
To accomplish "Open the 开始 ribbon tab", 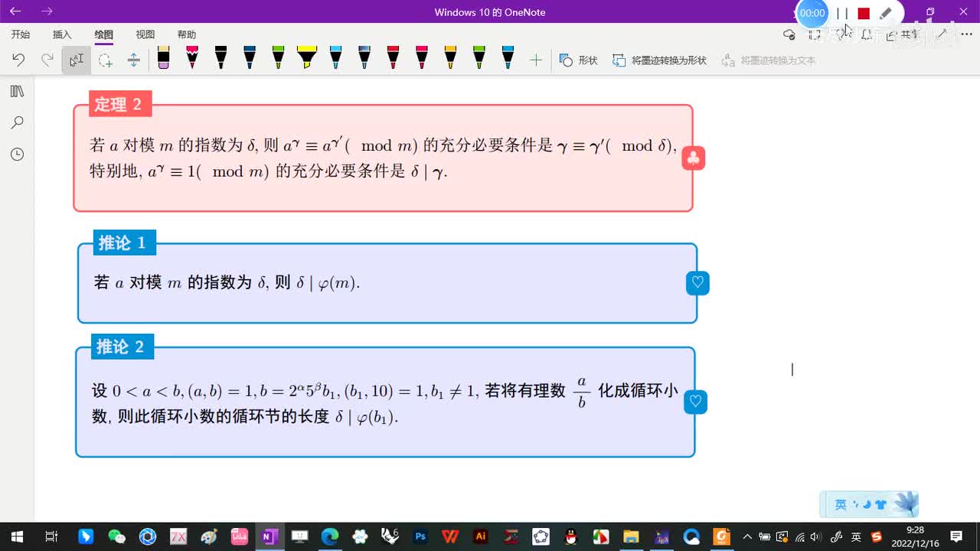I will (21, 34).
